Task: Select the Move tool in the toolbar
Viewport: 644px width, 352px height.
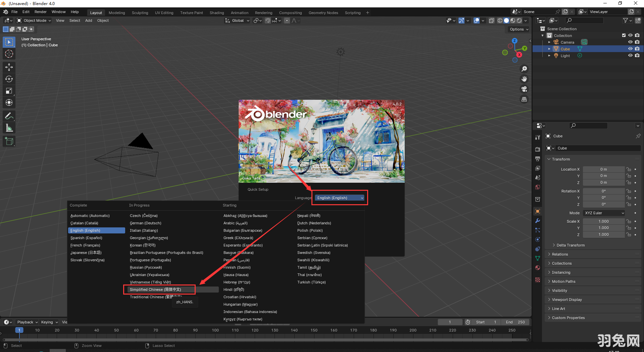Action: pyautogui.click(x=9, y=67)
